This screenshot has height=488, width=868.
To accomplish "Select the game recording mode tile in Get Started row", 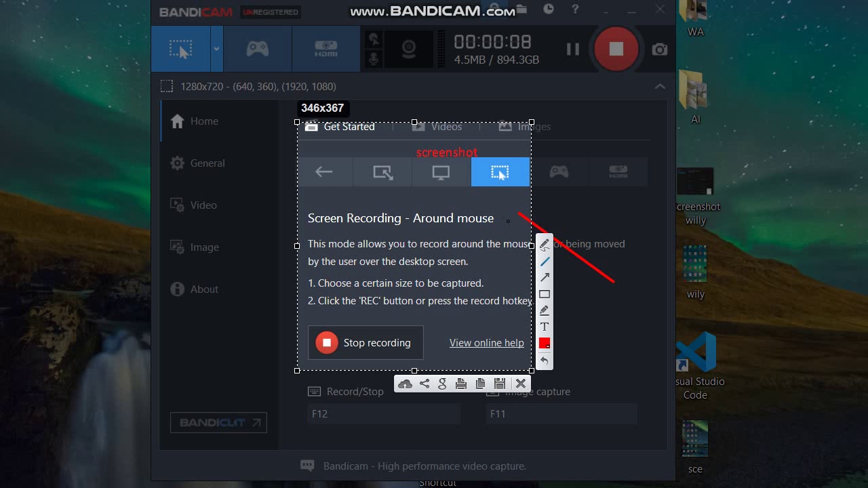I will (559, 172).
